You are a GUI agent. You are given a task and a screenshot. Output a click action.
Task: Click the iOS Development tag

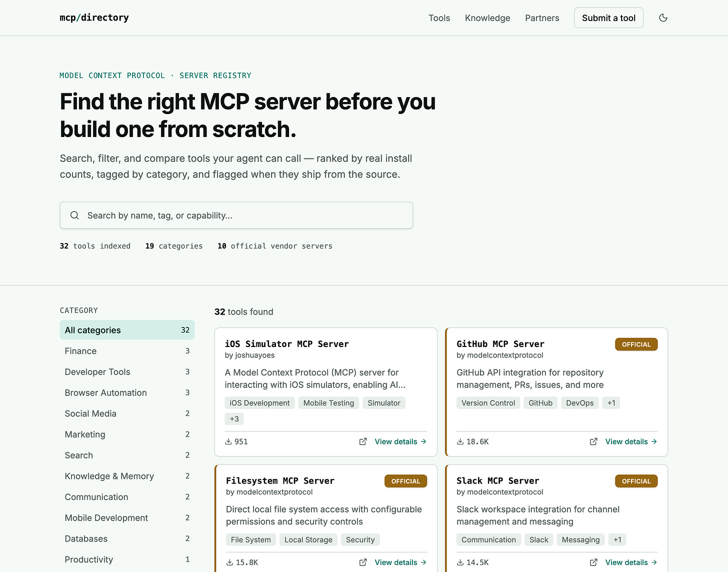pyautogui.click(x=259, y=403)
